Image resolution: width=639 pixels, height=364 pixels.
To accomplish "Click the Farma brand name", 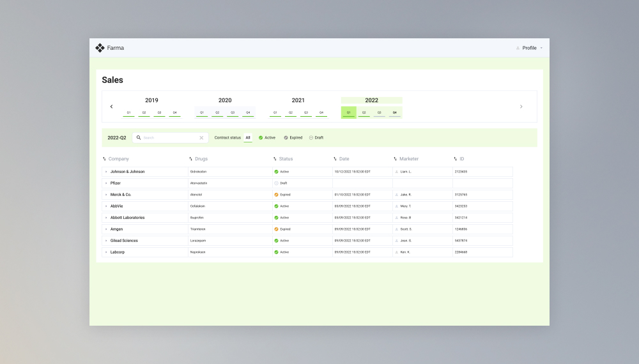I will coord(115,48).
